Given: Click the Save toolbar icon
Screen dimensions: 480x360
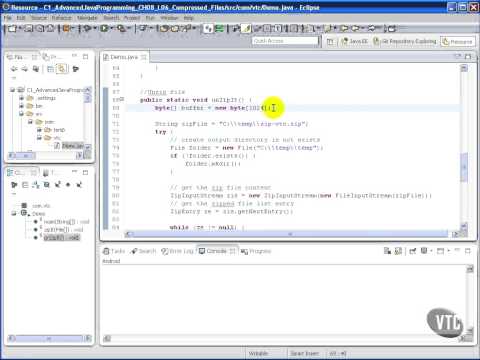Looking at the screenshot, I should point(28,29).
